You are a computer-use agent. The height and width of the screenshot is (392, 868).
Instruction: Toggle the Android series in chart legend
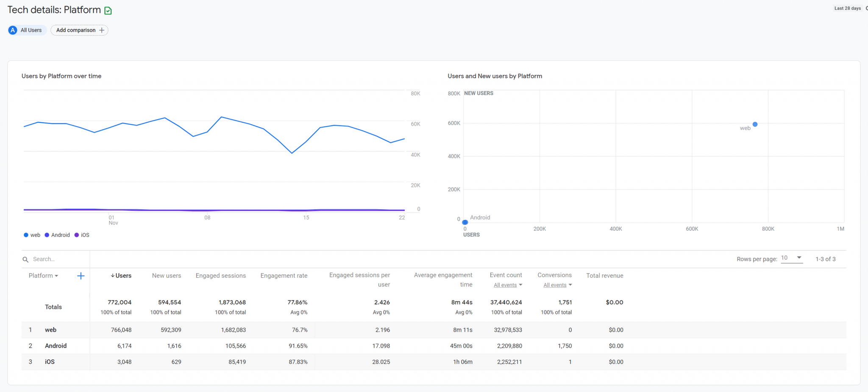pos(57,235)
